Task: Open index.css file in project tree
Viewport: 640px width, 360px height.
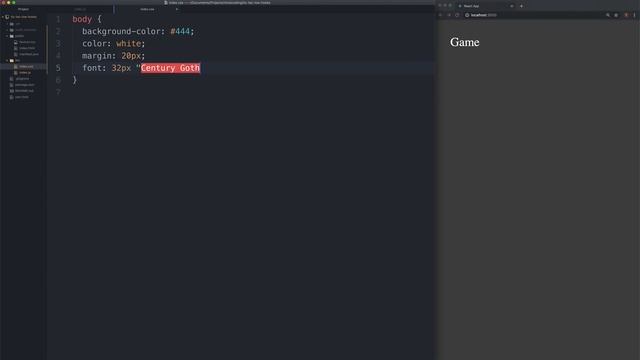Action: pyautogui.click(x=26, y=67)
